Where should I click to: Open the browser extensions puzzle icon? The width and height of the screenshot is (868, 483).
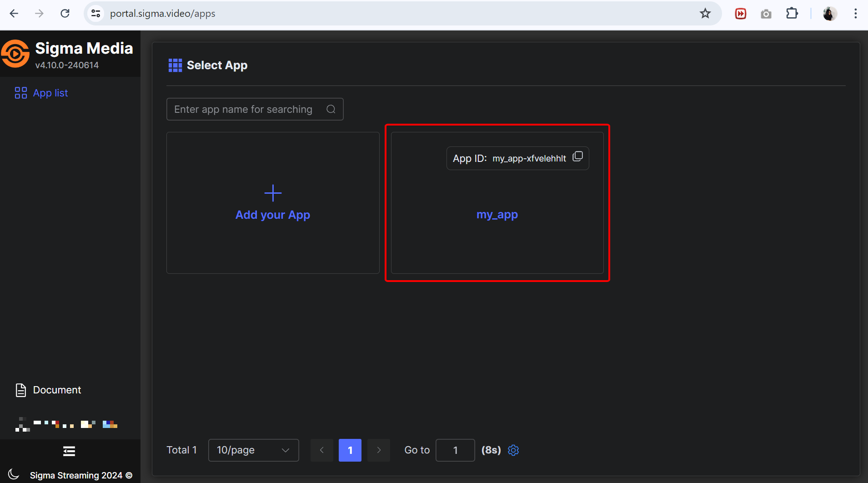792,14
